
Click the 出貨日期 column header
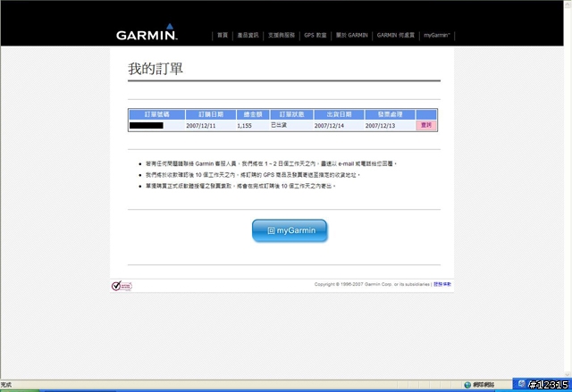339,114
